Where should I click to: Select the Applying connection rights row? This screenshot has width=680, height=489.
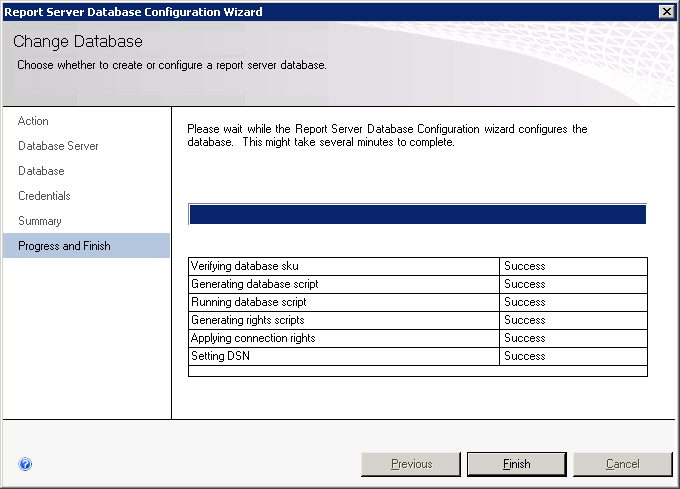[252, 338]
